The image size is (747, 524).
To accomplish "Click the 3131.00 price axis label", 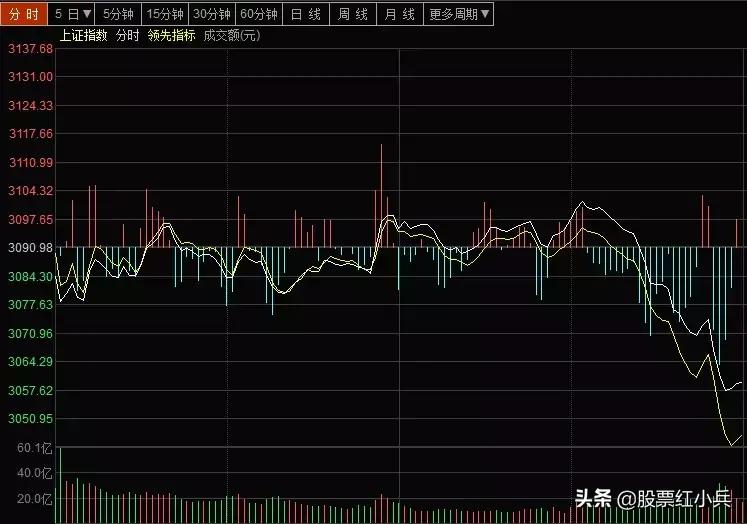I will [x=30, y=77].
